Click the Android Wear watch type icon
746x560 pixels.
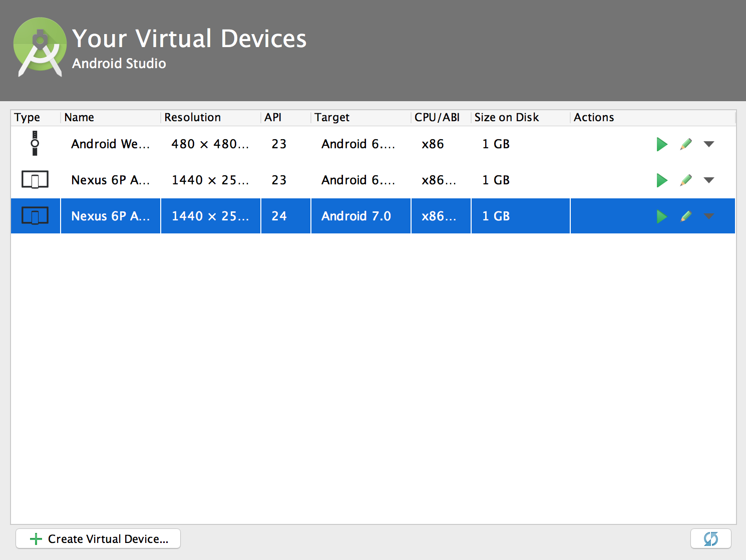(35, 144)
